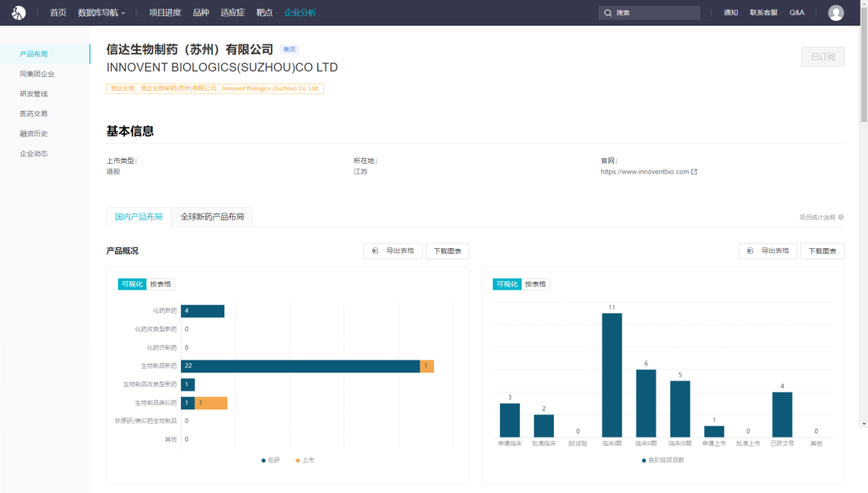Click the 生物制品改良型新药 bar showing 1
Image resolution: width=868 pixels, height=493 pixels.
(187, 385)
